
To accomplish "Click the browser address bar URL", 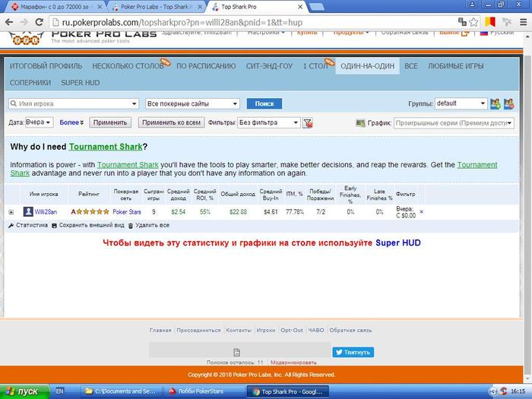I will coord(182,23).
